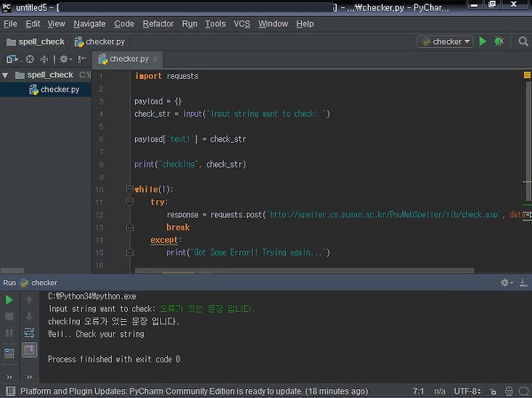The width and height of the screenshot is (532, 398).
Task: Click line number 9 in the editor gutter
Action: click(101, 177)
